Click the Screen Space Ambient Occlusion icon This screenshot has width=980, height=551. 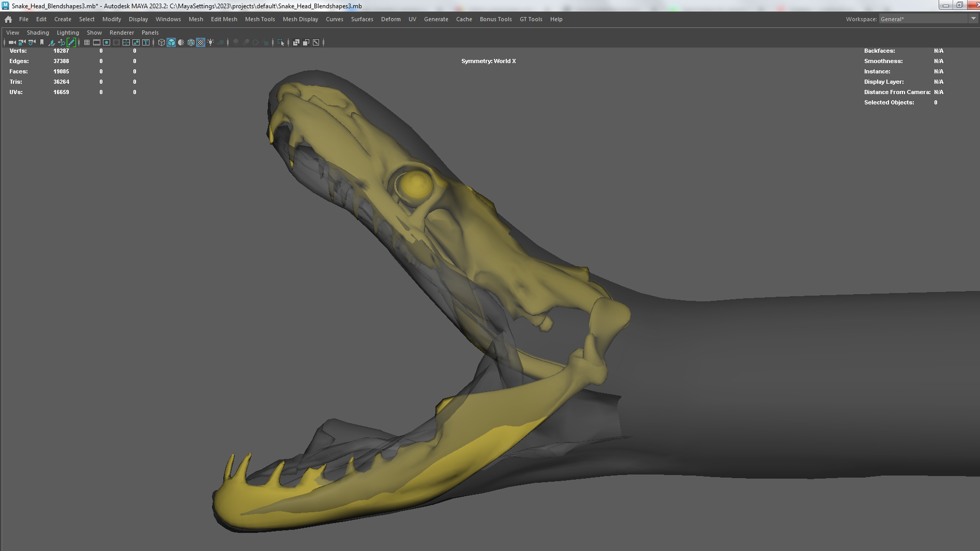pyautogui.click(x=236, y=42)
